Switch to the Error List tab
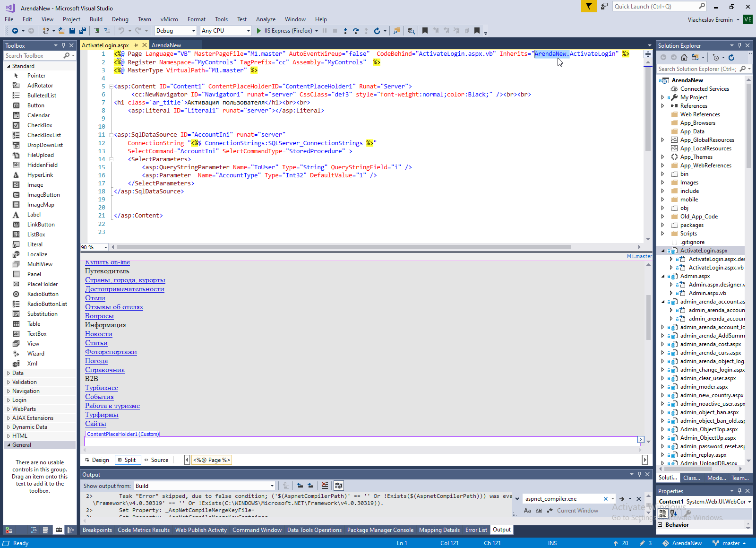Viewport: 756px width, 548px height. tap(476, 530)
